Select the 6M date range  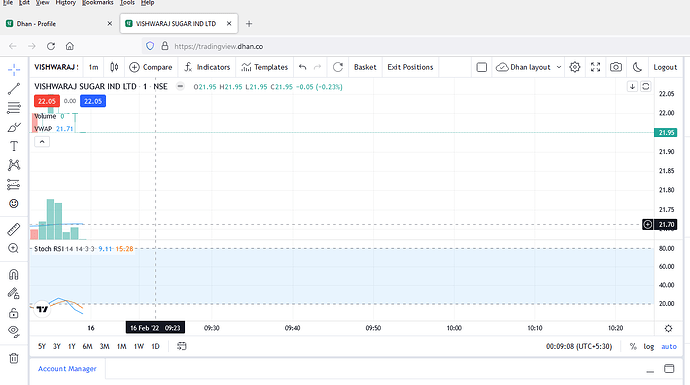point(88,346)
